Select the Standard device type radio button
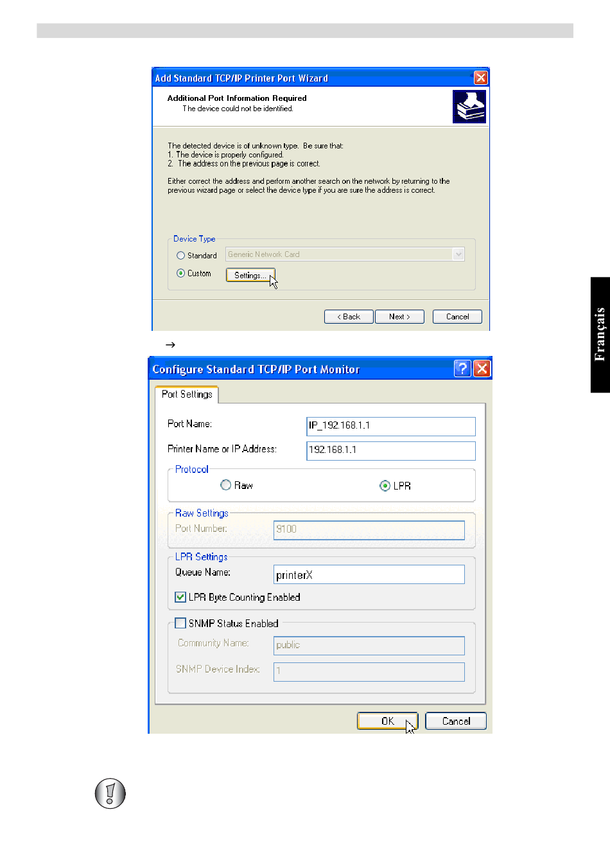610x868 pixels. tap(180, 256)
